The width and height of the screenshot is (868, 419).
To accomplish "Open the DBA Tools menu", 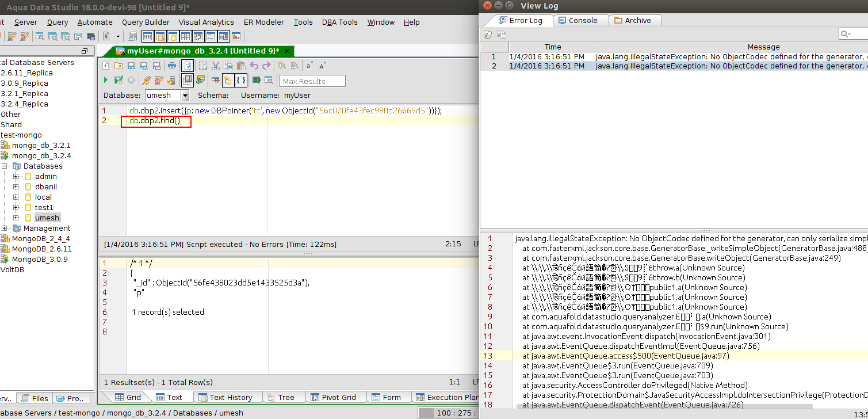I will (x=340, y=22).
